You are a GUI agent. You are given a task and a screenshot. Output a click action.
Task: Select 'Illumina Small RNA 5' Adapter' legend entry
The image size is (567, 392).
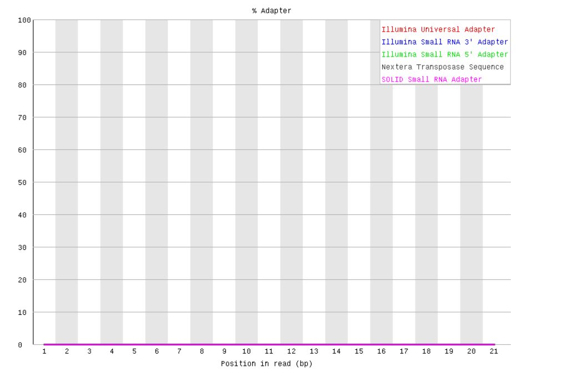pos(444,54)
